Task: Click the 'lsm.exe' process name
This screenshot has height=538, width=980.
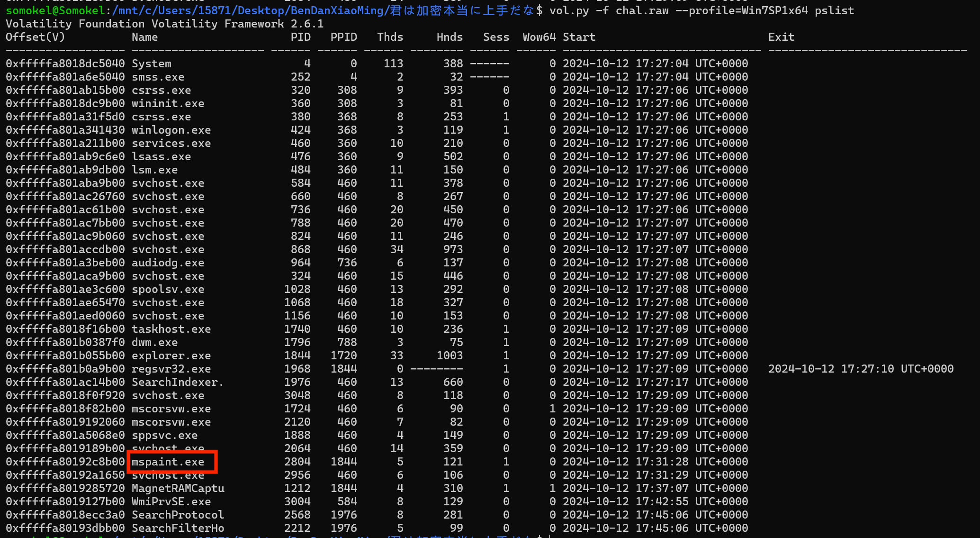Action: click(155, 170)
